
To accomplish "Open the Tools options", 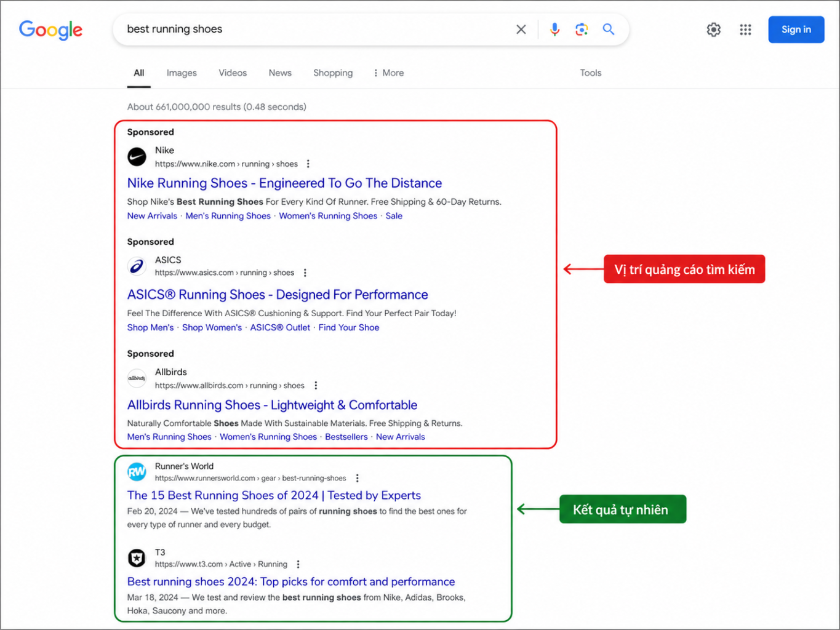I will coord(591,73).
